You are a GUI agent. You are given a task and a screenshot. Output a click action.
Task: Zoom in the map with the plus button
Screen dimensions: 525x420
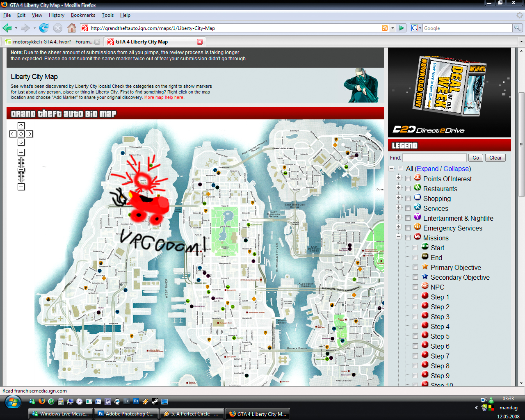21,152
